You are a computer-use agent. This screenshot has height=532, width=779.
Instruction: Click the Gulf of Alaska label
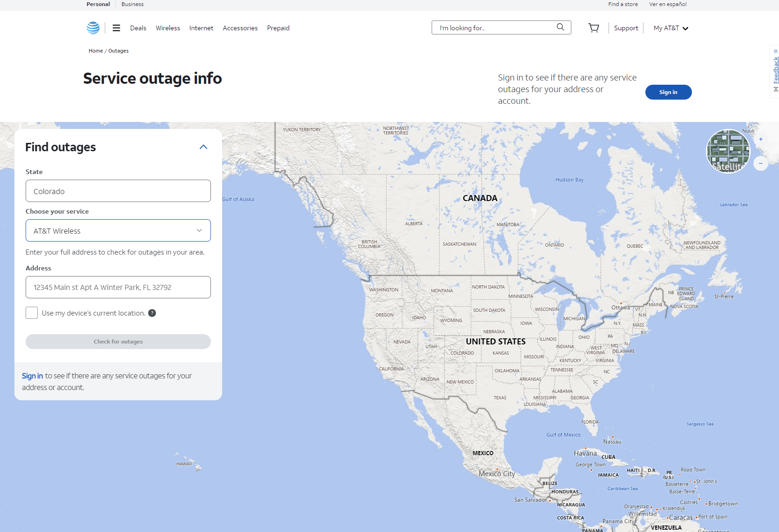(238, 200)
